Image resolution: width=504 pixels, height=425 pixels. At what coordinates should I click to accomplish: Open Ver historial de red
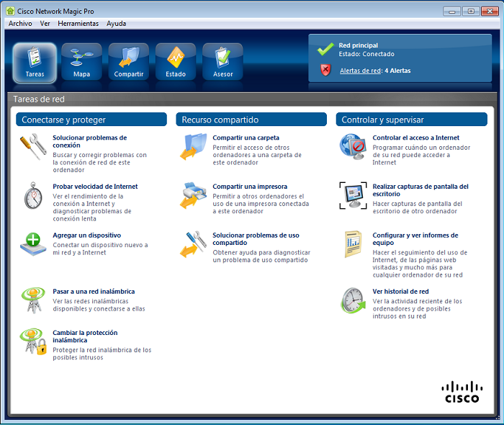click(x=400, y=292)
